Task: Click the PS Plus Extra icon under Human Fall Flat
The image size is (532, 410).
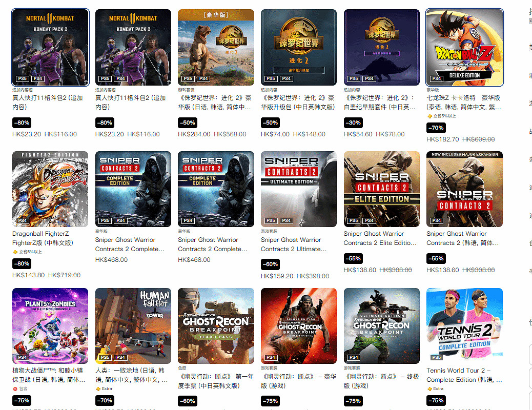Action: [x=98, y=388]
